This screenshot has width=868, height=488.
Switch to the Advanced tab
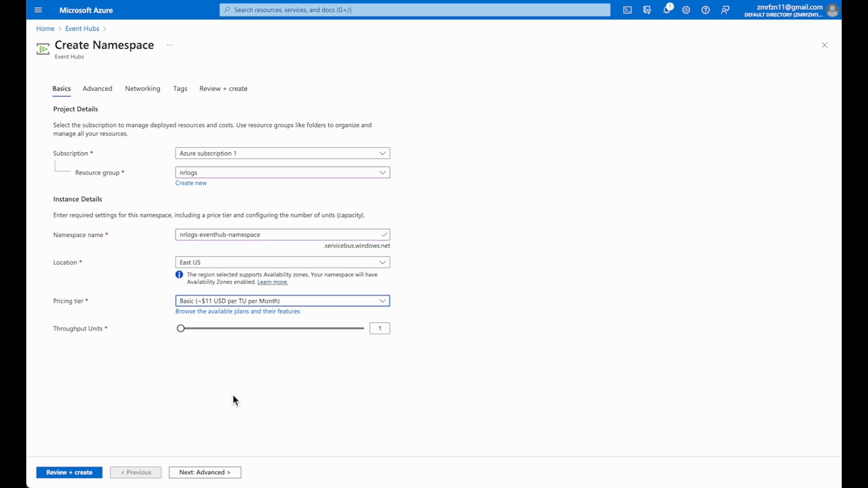[98, 89]
